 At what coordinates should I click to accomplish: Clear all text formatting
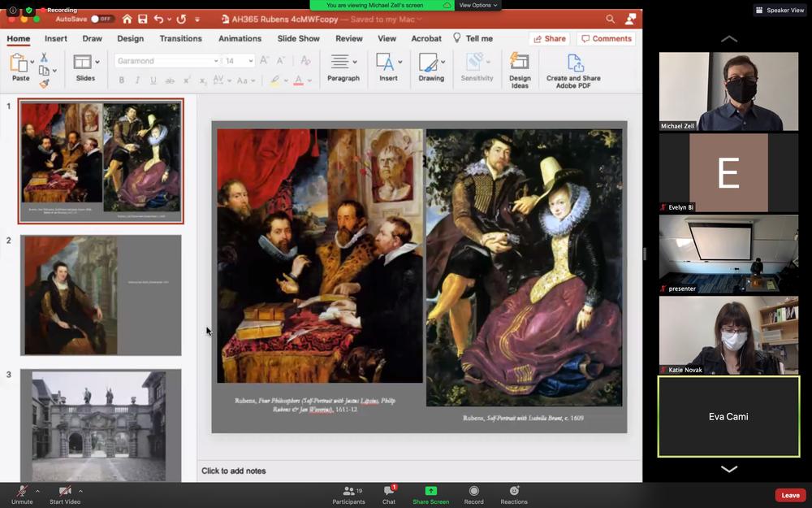[x=305, y=61]
